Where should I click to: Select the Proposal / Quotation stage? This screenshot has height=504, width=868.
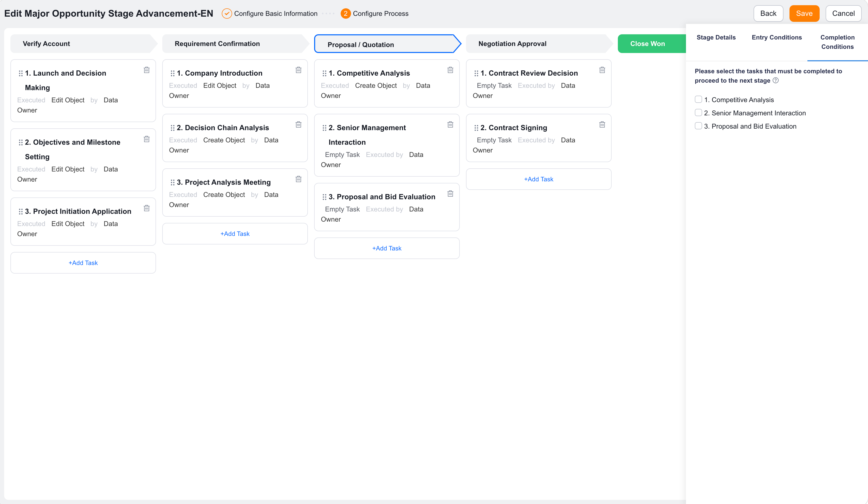[x=387, y=44]
